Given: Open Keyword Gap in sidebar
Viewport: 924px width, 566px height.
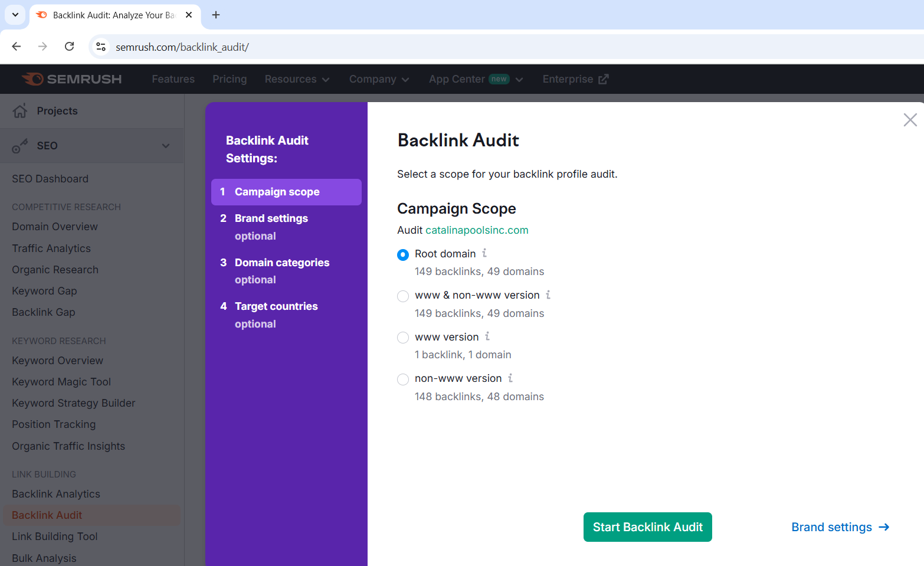Looking at the screenshot, I should pos(44,291).
